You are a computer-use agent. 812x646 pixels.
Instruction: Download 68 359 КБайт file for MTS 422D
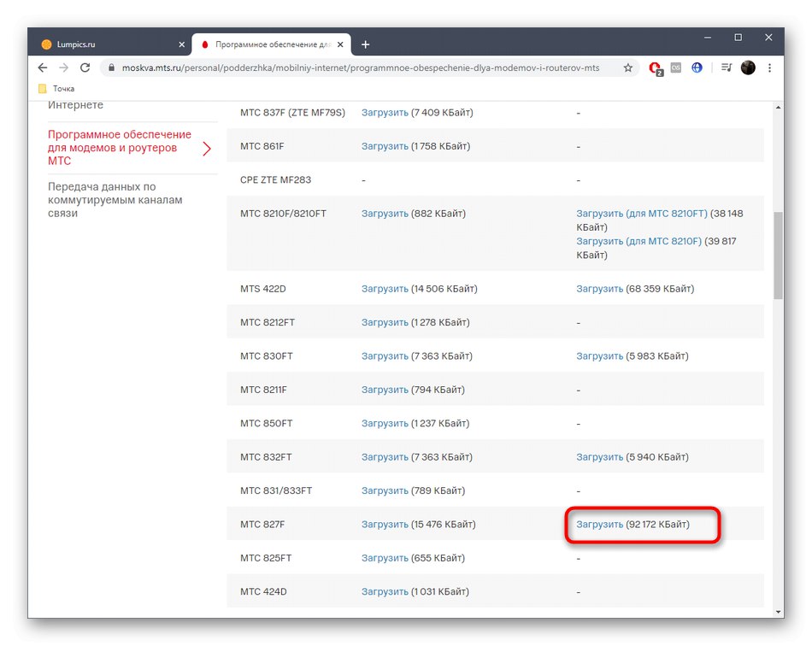600,289
